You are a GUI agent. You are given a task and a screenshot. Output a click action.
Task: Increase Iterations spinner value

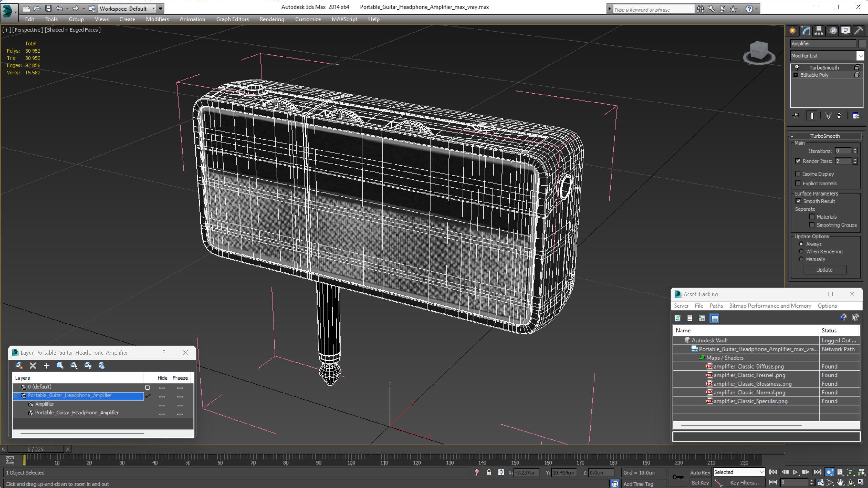point(855,149)
